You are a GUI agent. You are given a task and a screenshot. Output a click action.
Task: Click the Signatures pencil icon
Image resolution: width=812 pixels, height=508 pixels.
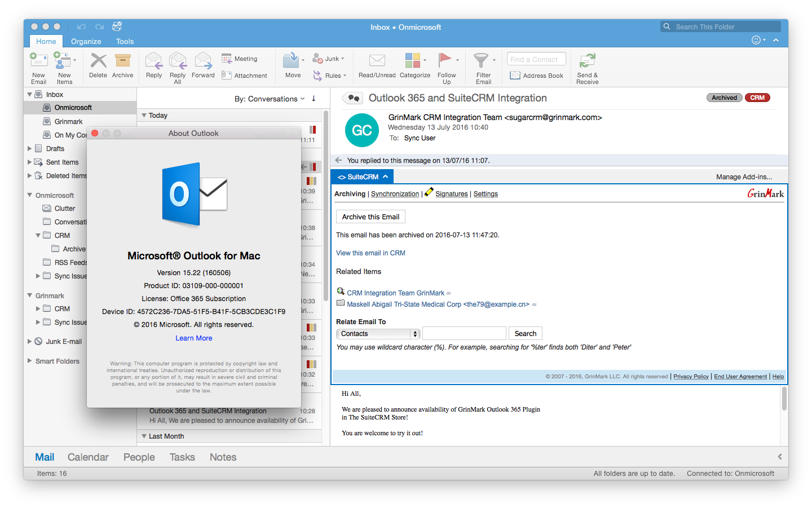[429, 192]
